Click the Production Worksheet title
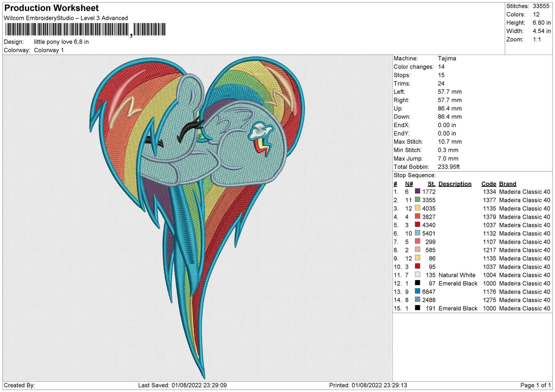The width and height of the screenshot is (555, 392). click(x=51, y=8)
